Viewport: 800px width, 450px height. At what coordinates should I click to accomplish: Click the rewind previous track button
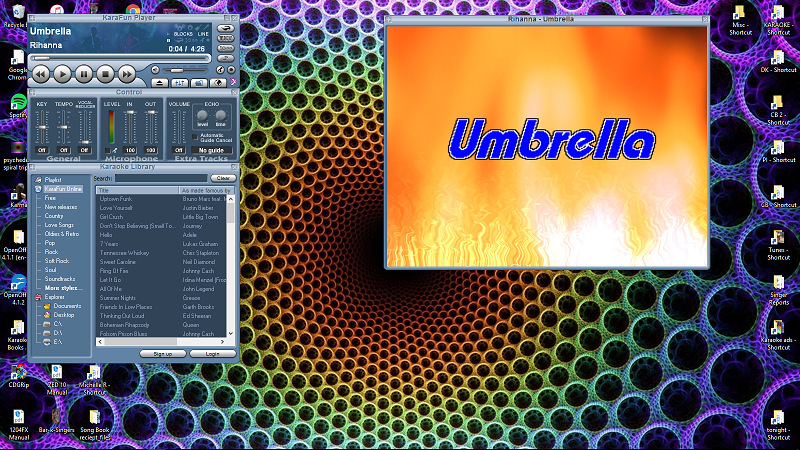40,73
